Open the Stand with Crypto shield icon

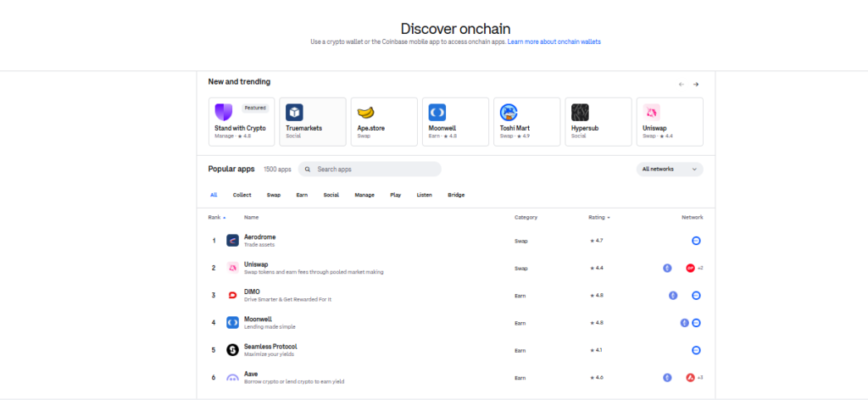224,113
